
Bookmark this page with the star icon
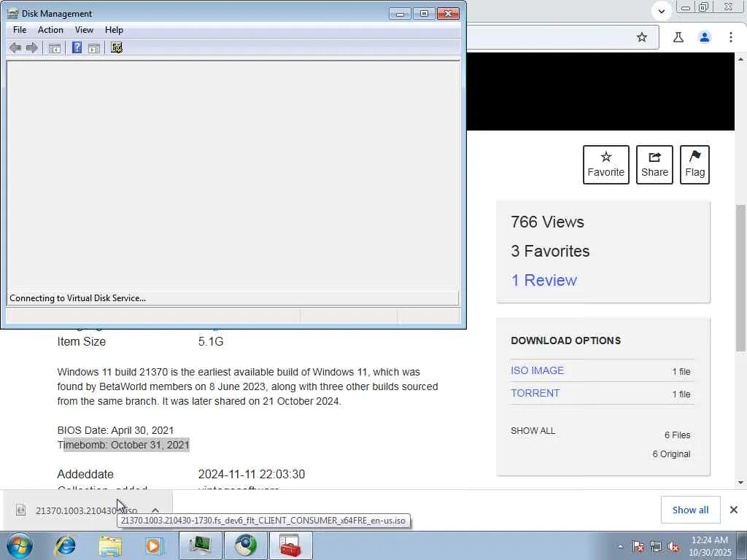642,37
